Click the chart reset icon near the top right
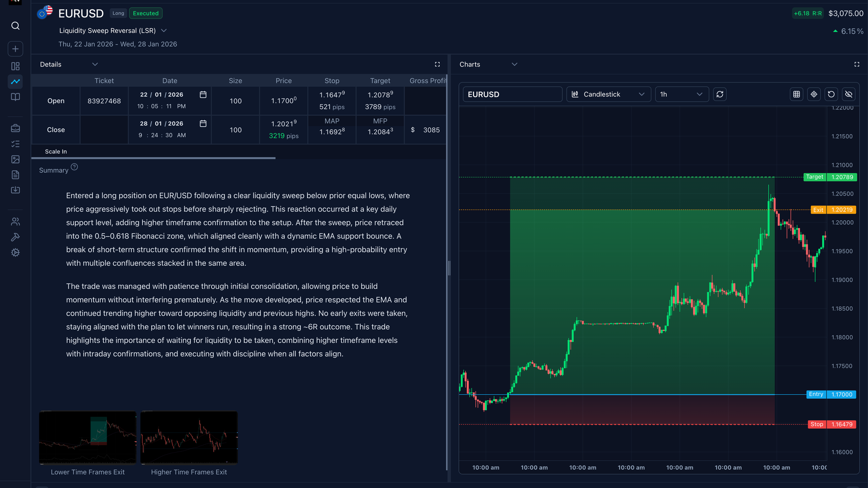The height and width of the screenshot is (488, 868). pyautogui.click(x=831, y=94)
